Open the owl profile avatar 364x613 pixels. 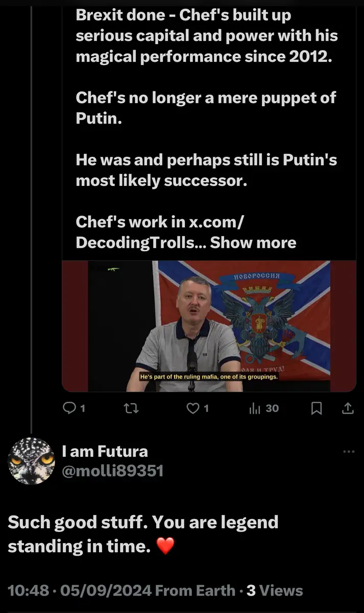[x=31, y=460]
